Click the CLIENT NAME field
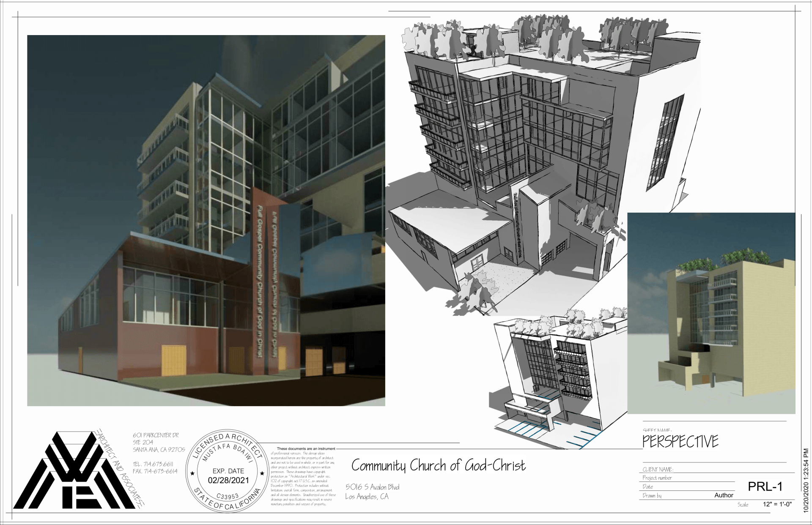Image resolution: width=812 pixels, height=525 pixels. pyautogui.click(x=658, y=469)
